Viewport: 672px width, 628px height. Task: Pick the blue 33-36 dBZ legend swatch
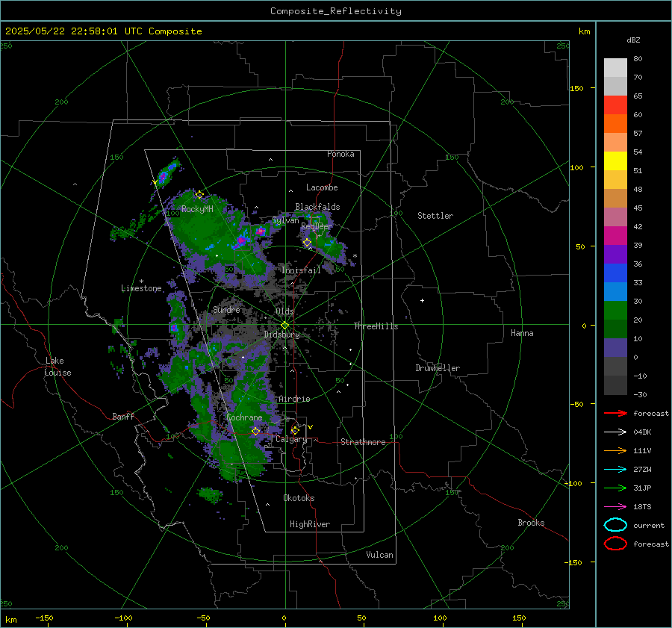(x=615, y=273)
